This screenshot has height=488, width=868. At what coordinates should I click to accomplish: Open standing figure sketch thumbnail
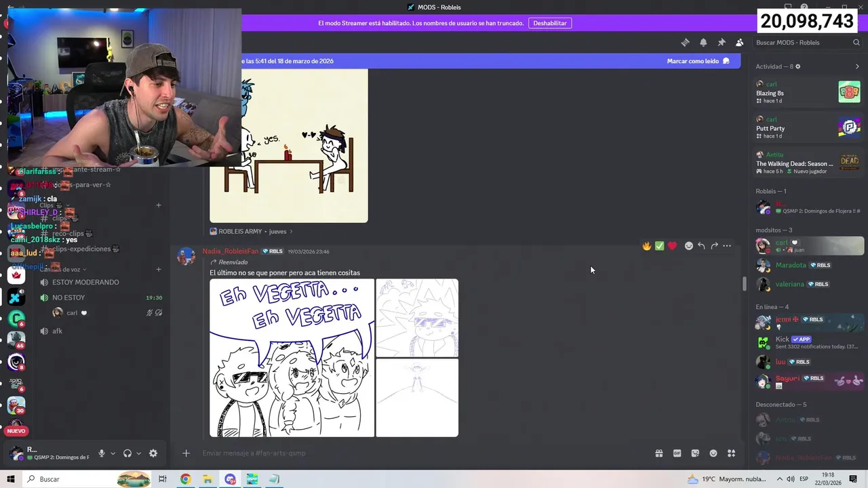[417, 398]
